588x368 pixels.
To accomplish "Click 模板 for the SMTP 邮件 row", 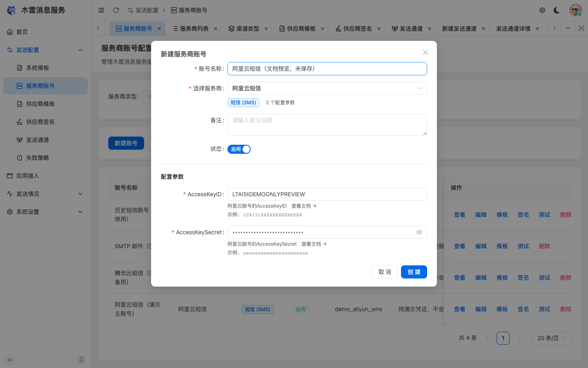I will [502, 246].
